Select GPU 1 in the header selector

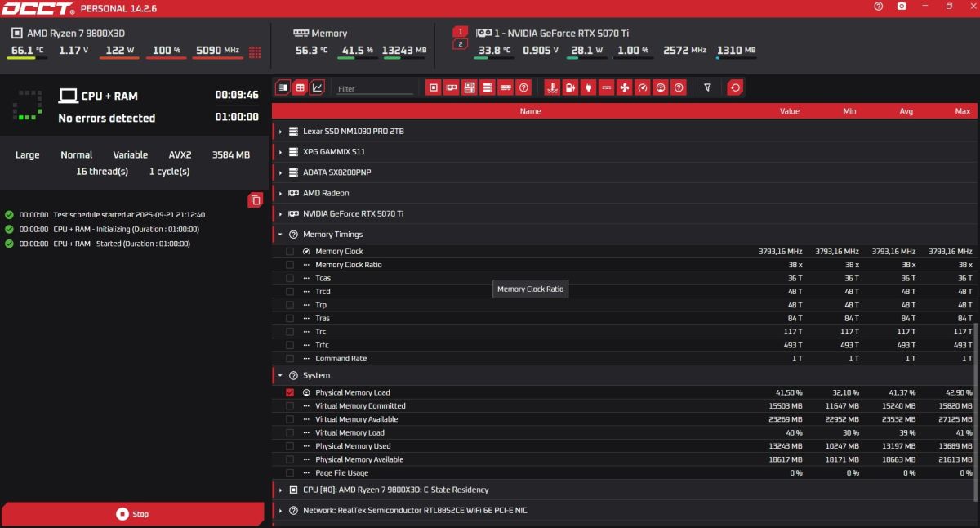point(461,32)
